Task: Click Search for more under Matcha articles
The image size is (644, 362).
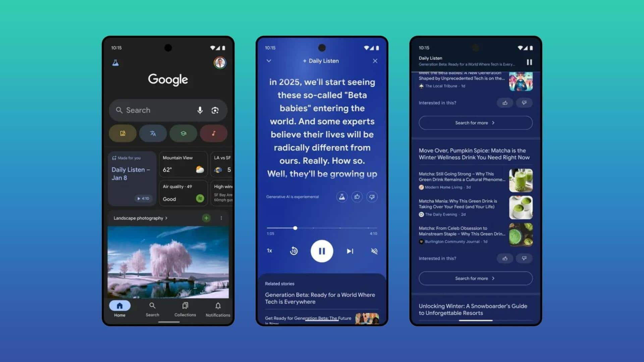Action: click(x=476, y=278)
